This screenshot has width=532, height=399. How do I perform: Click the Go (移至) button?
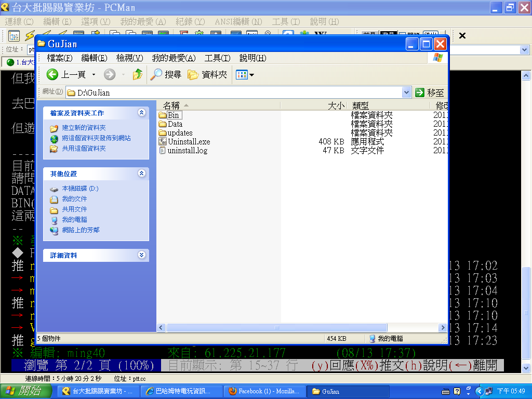[x=430, y=92]
